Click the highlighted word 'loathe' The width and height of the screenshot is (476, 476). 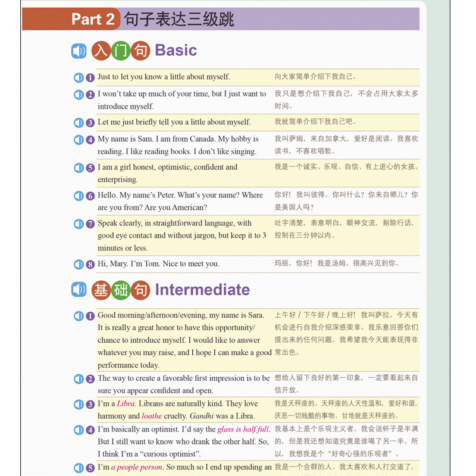[x=152, y=416]
